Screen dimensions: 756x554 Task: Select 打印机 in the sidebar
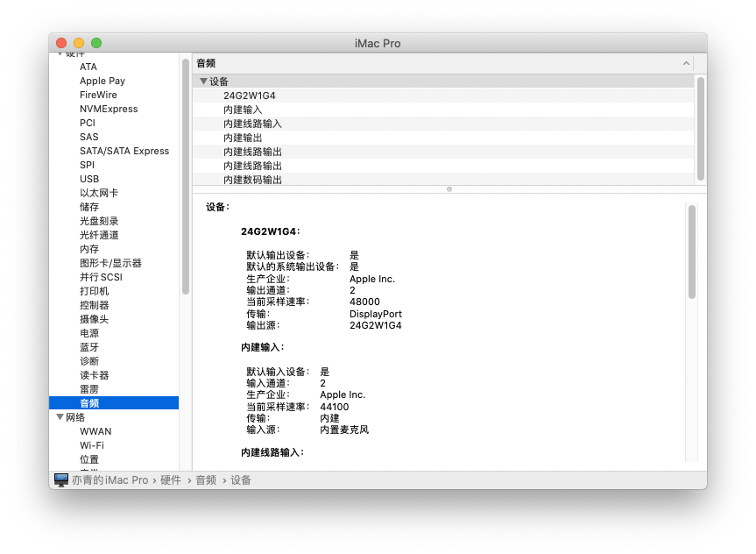(94, 290)
